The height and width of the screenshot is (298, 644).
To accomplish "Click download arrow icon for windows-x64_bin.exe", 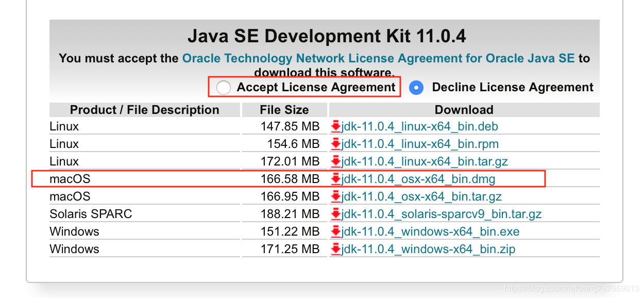I will 336,231.
